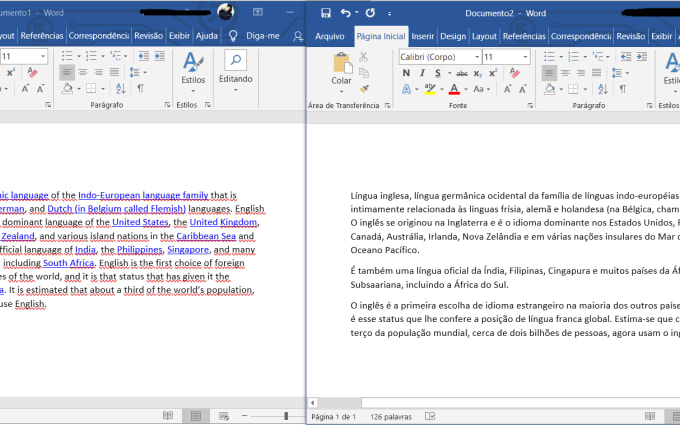Screen dimensions: 680x425
Task: Toggle superscript in Documento2
Action: pos(493,73)
